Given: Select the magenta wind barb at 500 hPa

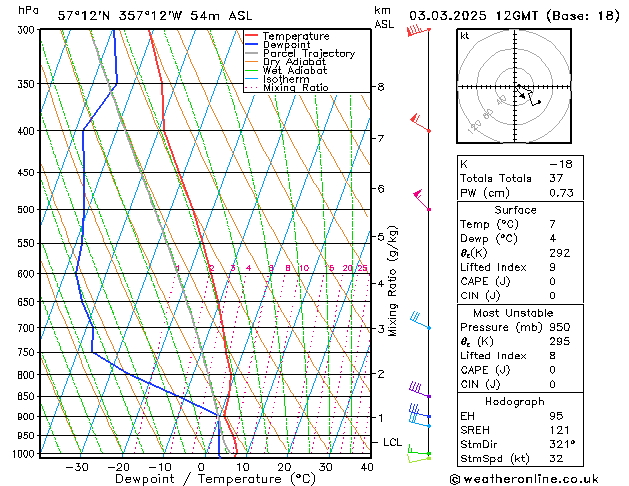Looking at the screenshot, I should [421, 201].
